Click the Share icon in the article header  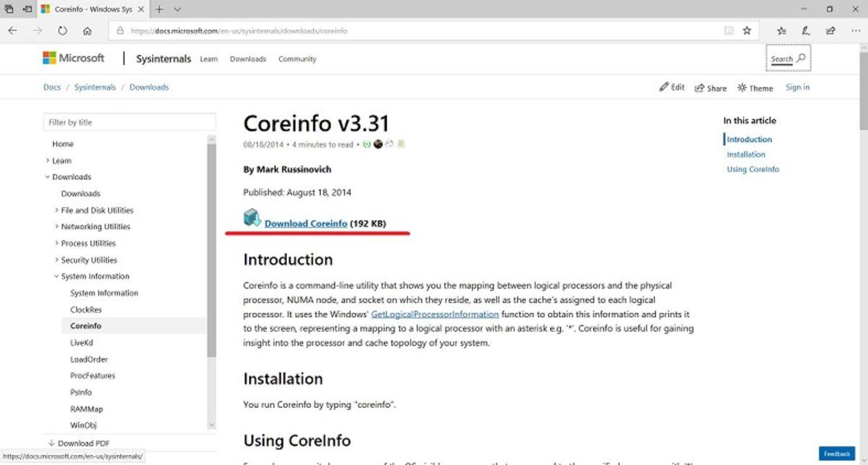pyautogui.click(x=710, y=87)
